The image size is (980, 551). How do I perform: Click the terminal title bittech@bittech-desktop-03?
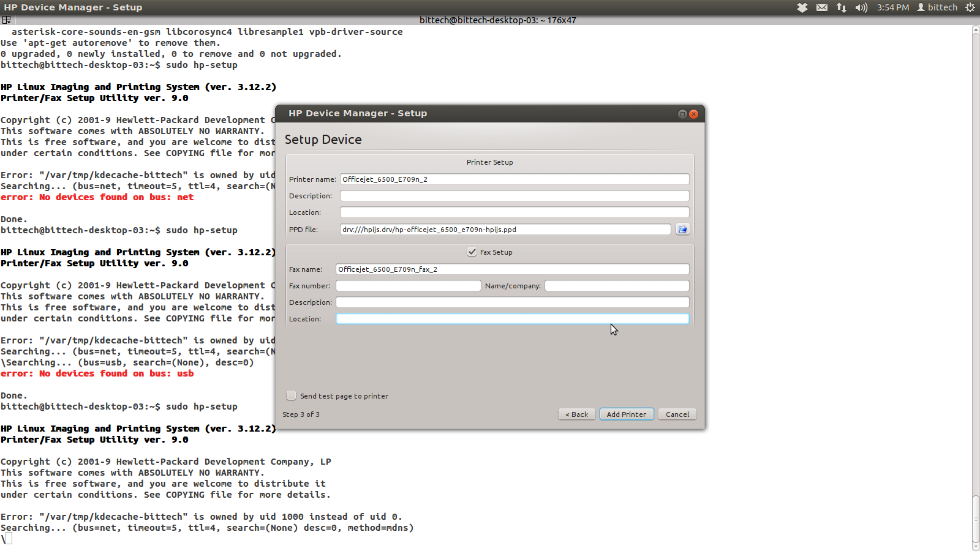click(497, 20)
